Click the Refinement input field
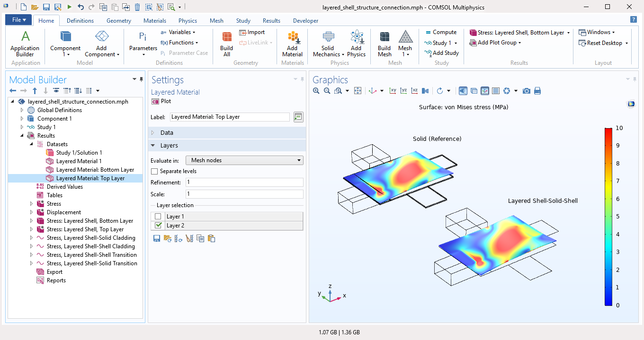Image resolution: width=644 pixels, height=340 pixels. point(244,183)
